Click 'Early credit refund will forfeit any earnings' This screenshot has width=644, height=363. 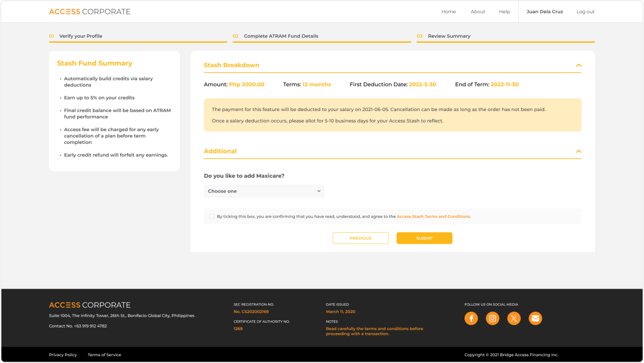(116, 155)
